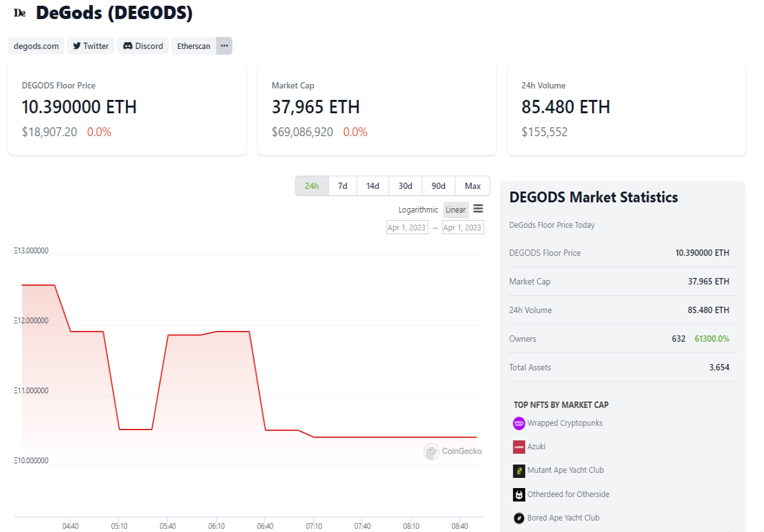The height and width of the screenshot is (532, 764).
Task: Switch chart scale to Linear
Action: [456, 210]
